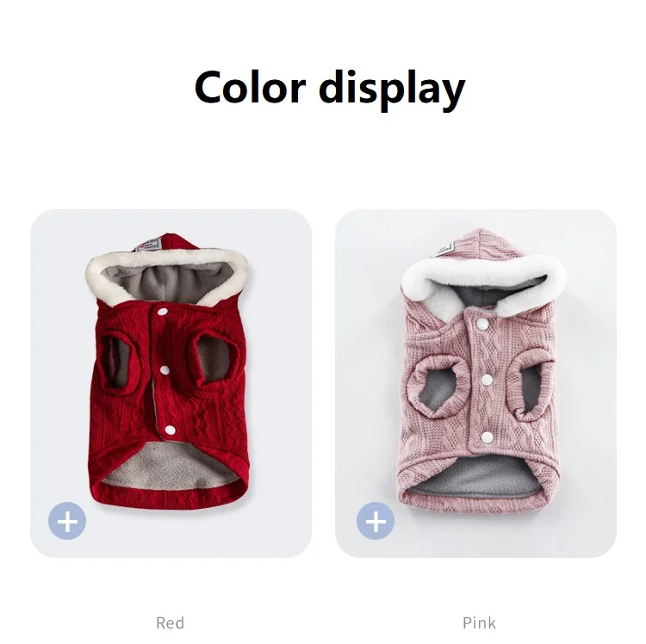Click the plus icon on the Pink card

click(x=376, y=521)
